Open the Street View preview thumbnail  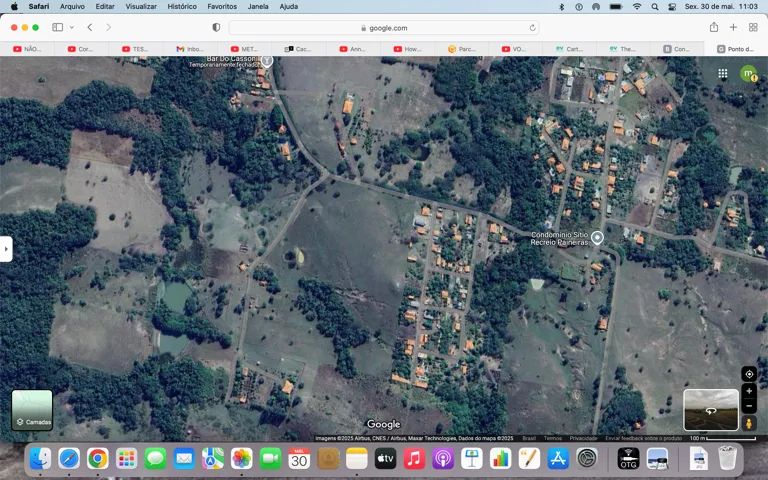pyautogui.click(x=711, y=410)
